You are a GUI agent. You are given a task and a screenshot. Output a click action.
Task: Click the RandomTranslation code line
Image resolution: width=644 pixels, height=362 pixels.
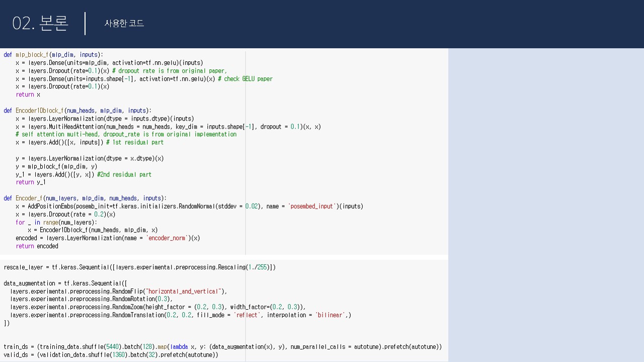coord(180,315)
